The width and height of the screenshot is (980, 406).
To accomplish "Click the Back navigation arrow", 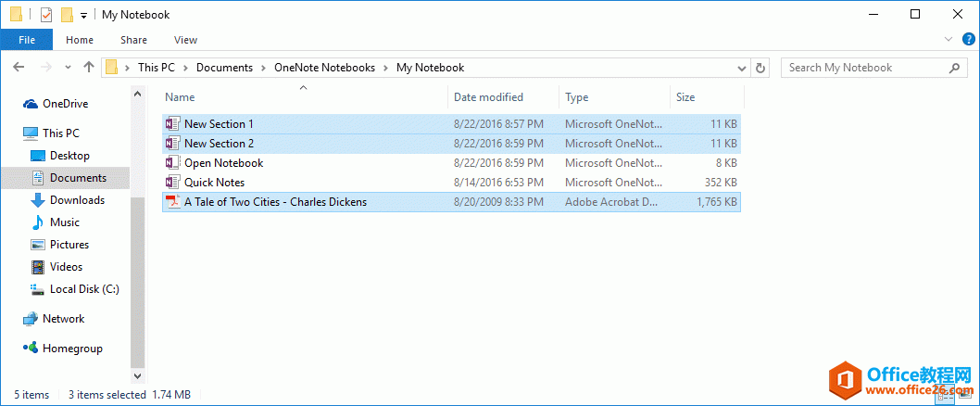I will pyautogui.click(x=19, y=68).
